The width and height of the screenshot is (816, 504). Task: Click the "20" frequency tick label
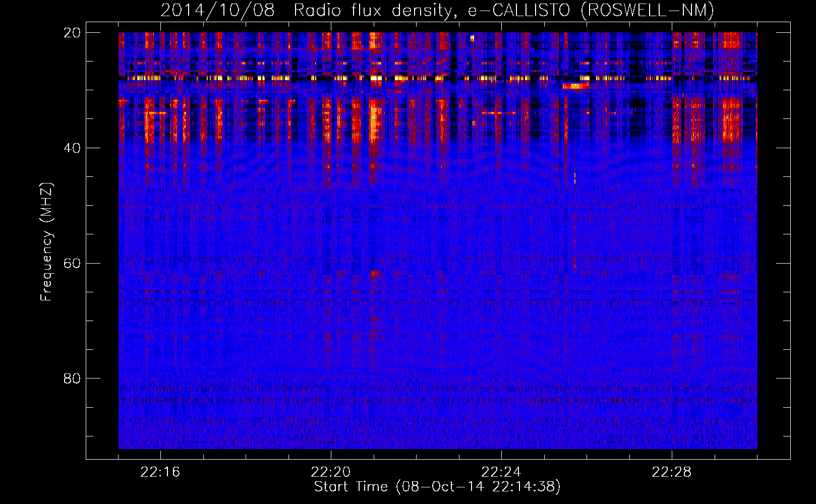tap(72, 33)
